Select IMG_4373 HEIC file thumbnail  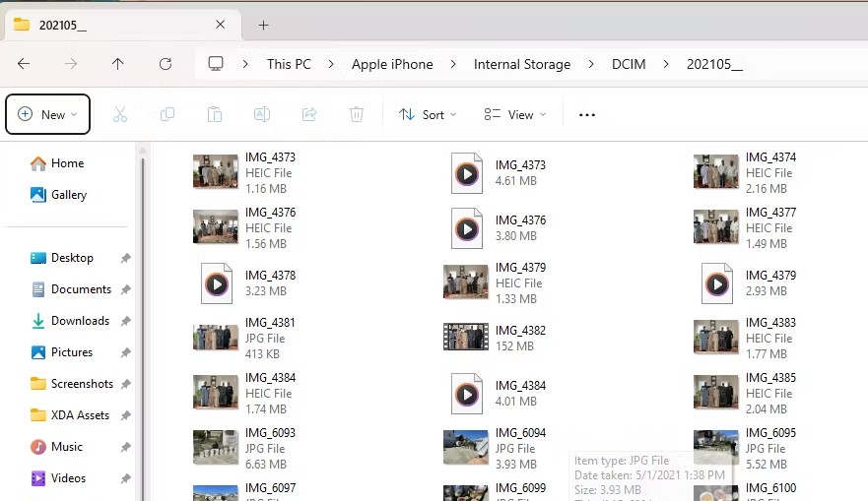click(216, 171)
